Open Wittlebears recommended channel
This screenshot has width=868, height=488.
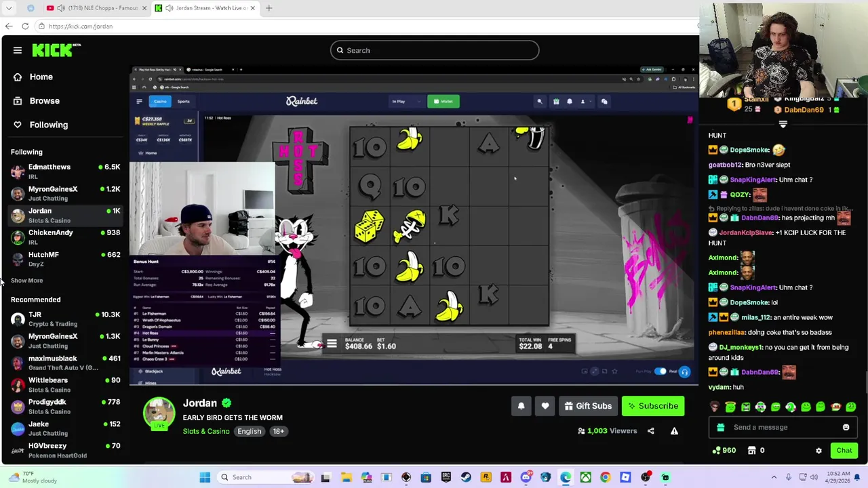[66, 384]
